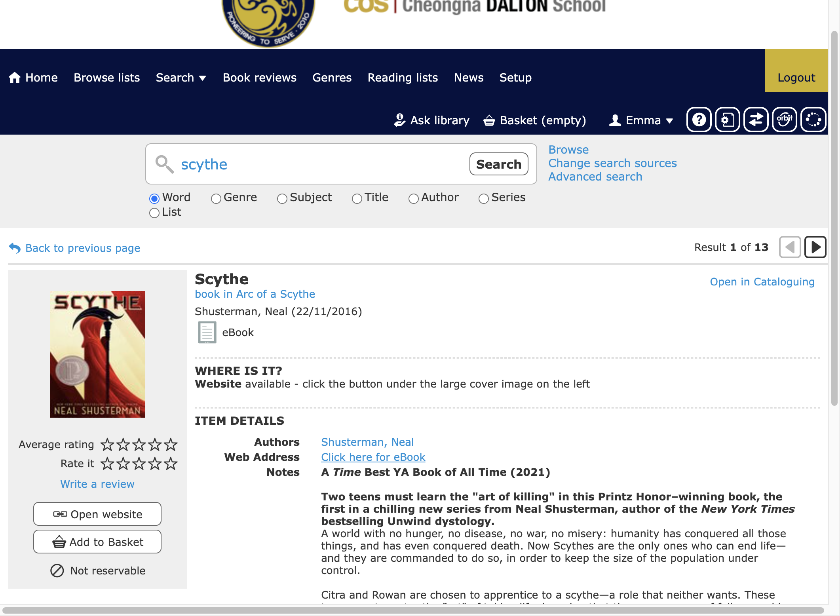Select the Subject radio button
840x616 pixels.
click(x=282, y=198)
